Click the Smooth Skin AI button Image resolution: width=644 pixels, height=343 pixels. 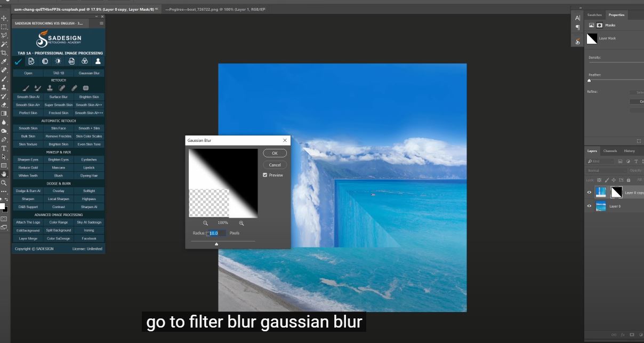click(28, 97)
